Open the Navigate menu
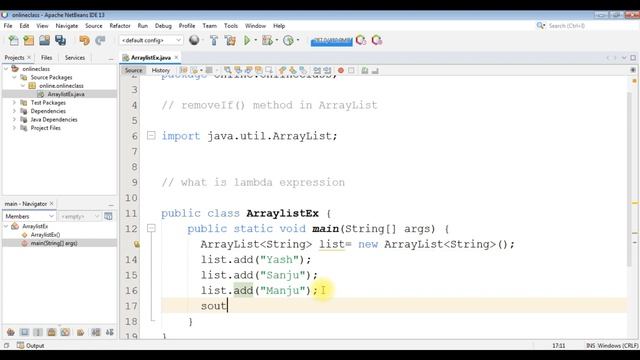The height and width of the screenshot is (360, 640). click(x=67, y=26)
